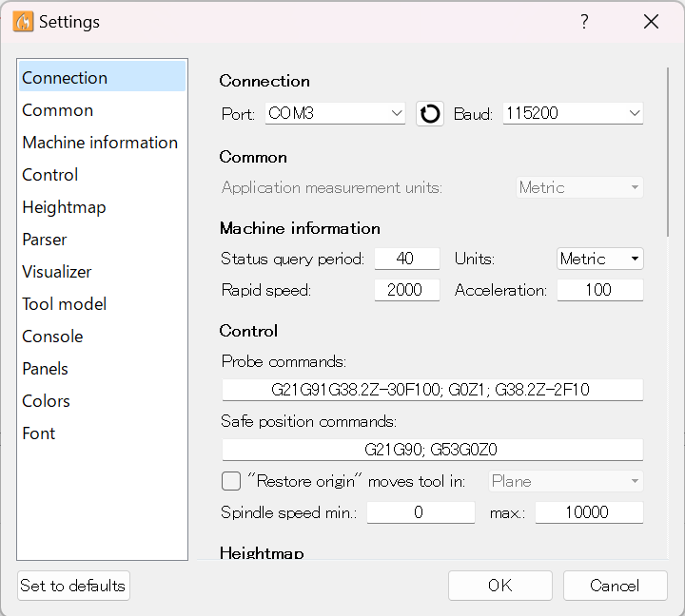Select Control in the sidebar list

pos(102,175)
